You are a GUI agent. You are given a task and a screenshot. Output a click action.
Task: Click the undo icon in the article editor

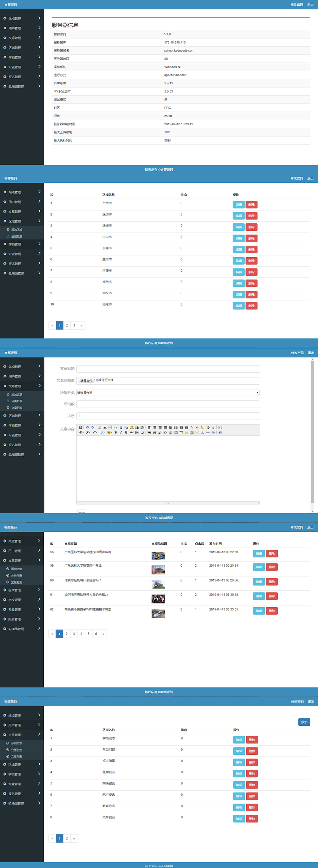pyautogui.click(x=87, y=427)
